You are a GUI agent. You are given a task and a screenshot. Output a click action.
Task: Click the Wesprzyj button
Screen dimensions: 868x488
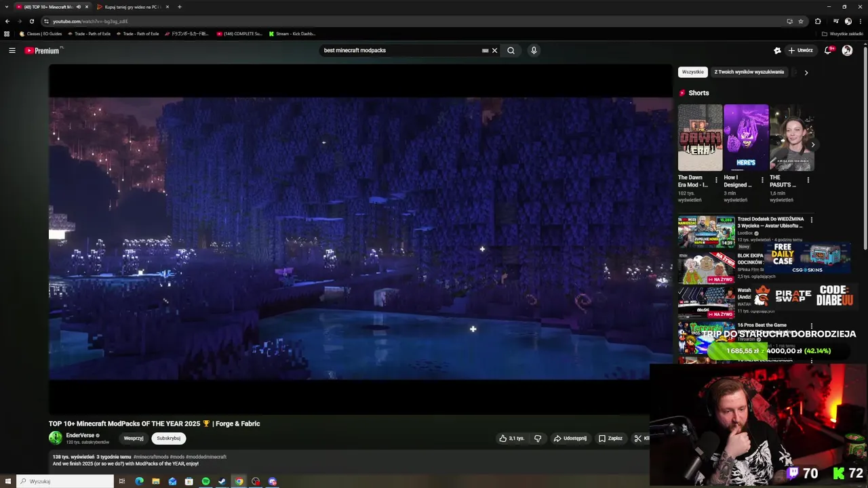pyautogui.click(x=133, y=439)
